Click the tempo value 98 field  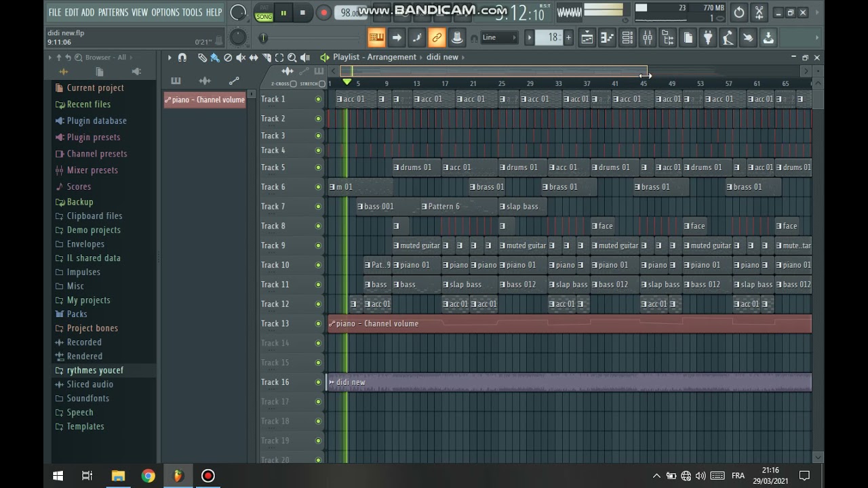click(349, 12)
